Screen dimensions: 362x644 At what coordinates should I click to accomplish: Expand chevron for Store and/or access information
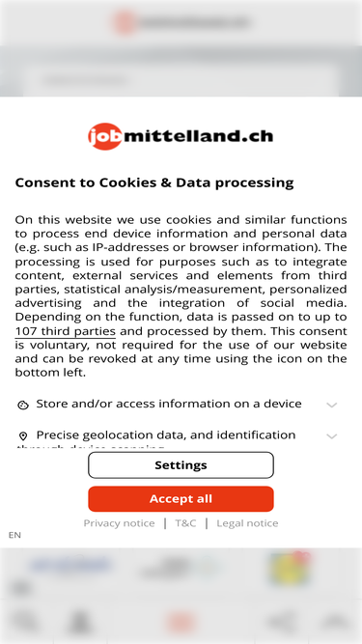coord(332,405)
